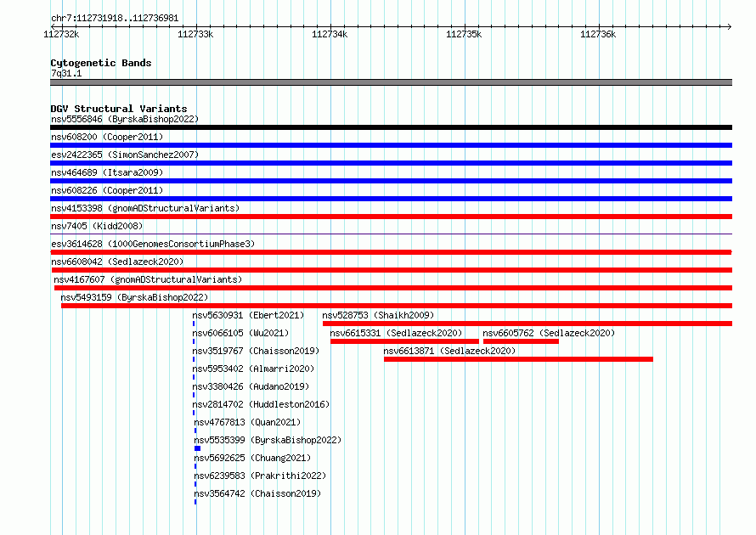756x535 pixels.
Task: Open nsv5630931 (Ebert2021) label
Action: click(248, 315)
